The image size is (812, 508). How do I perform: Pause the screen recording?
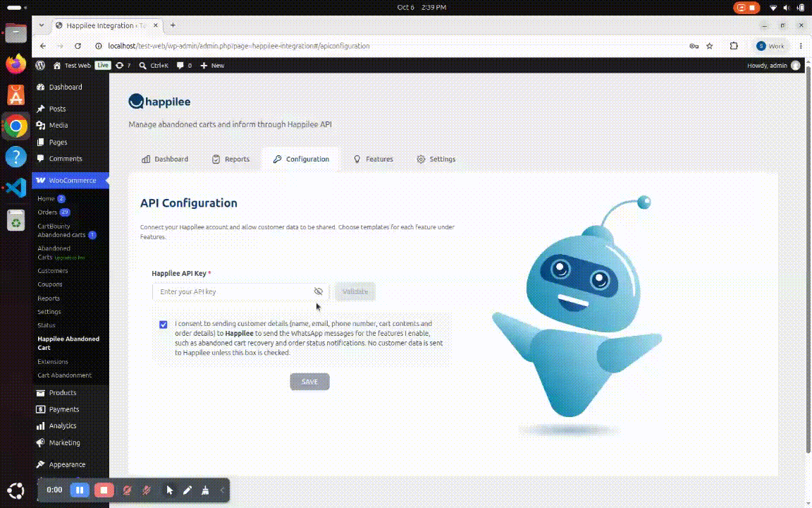point(80,490)
